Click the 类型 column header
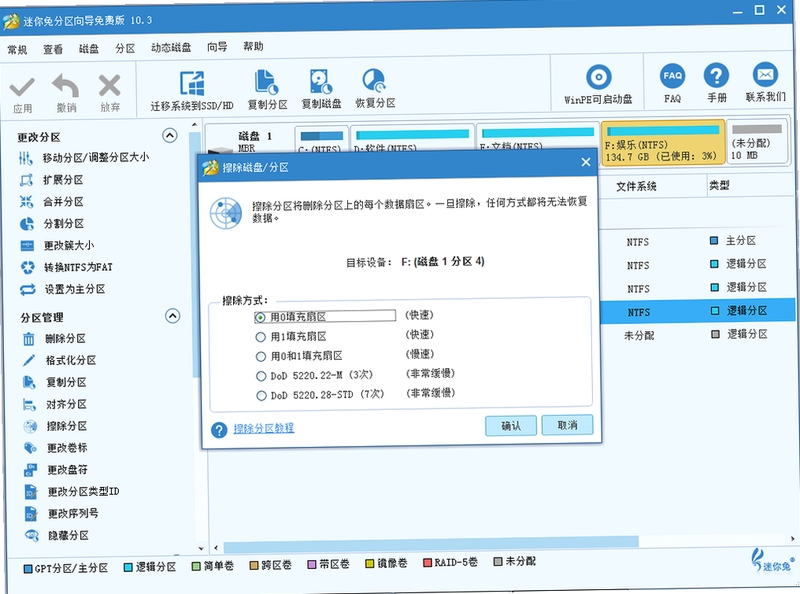The image size is (800, 594). (x=719, y=185)
